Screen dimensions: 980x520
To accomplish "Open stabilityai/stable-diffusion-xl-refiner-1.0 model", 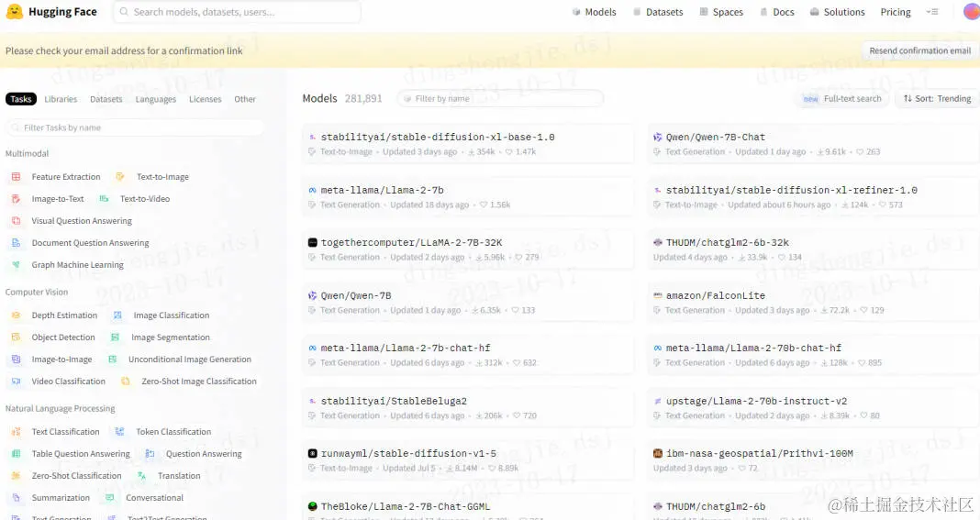I will 812,197.
